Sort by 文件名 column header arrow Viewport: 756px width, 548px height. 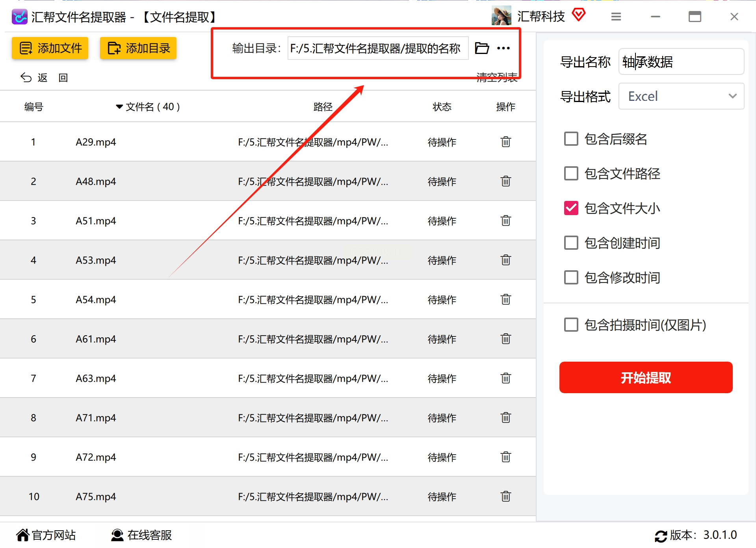[x=119, y=107]
